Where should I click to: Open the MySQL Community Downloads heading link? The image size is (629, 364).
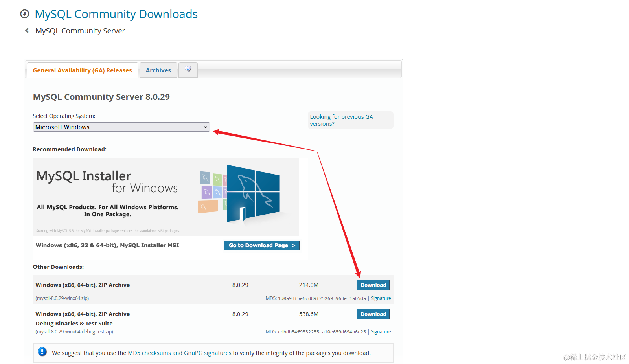coord(116,14)
